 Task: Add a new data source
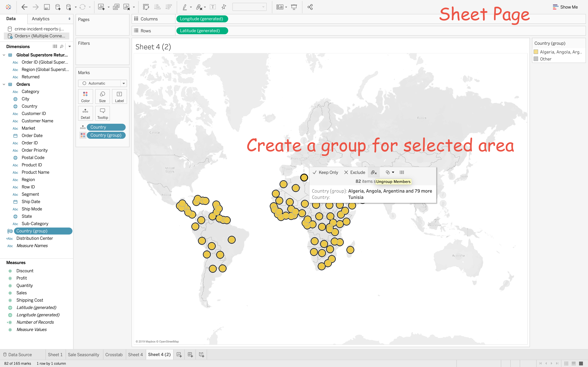click(58, 7)
